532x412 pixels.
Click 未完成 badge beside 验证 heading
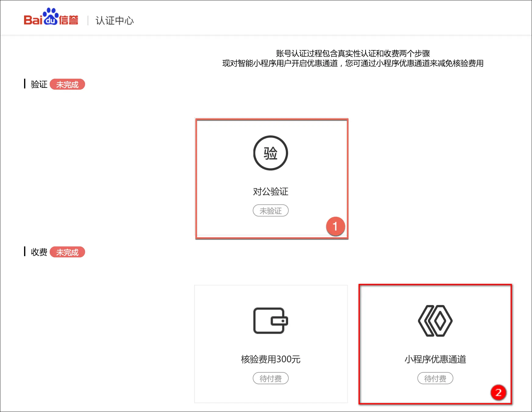(67, 84)
